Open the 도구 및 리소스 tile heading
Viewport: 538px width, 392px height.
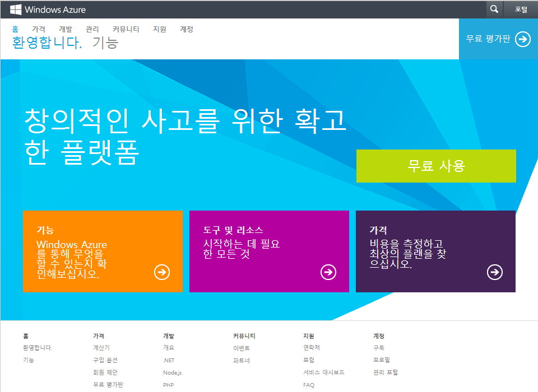pyautogui.click(x=233, y=230)
